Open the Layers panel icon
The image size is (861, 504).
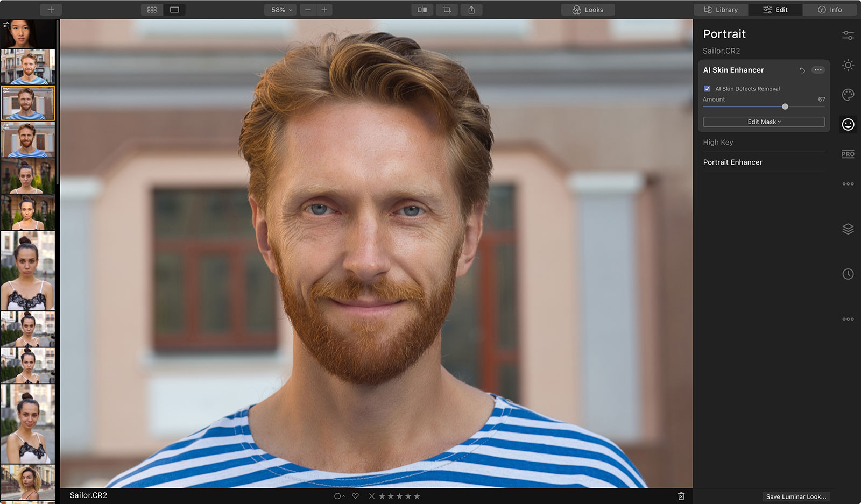click(x=848, y=229)
